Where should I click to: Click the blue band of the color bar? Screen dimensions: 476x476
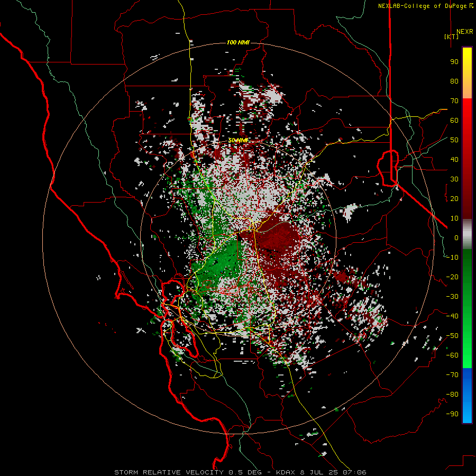tap(467, 395)
